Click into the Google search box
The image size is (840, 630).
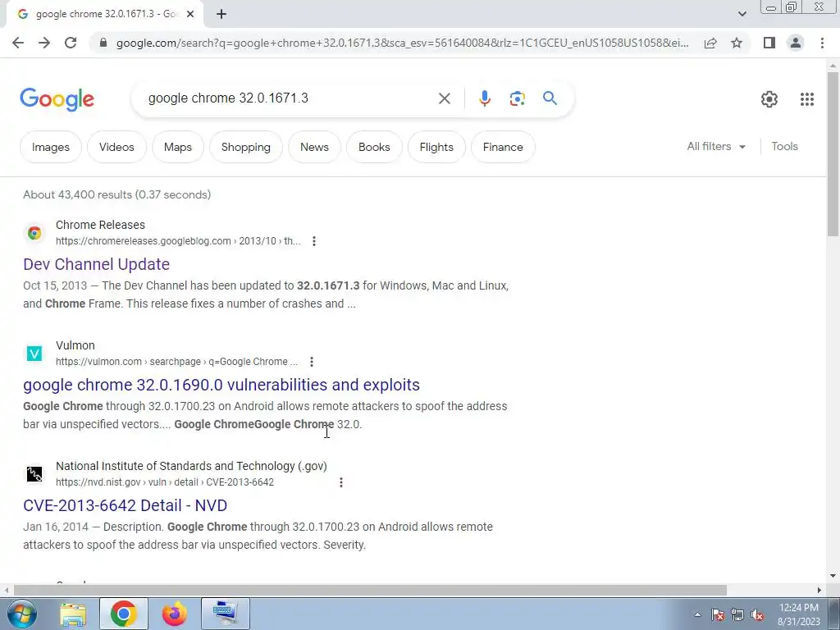(290, 98)
